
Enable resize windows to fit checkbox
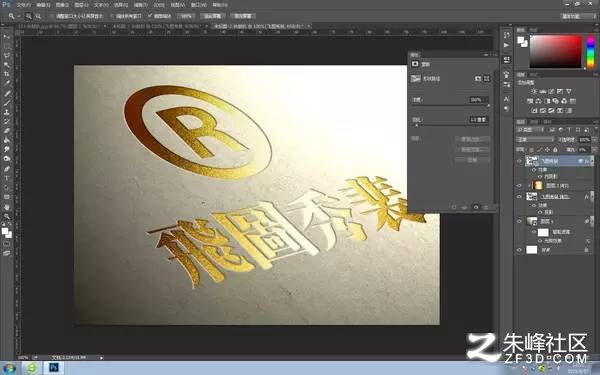pos(52,16)
